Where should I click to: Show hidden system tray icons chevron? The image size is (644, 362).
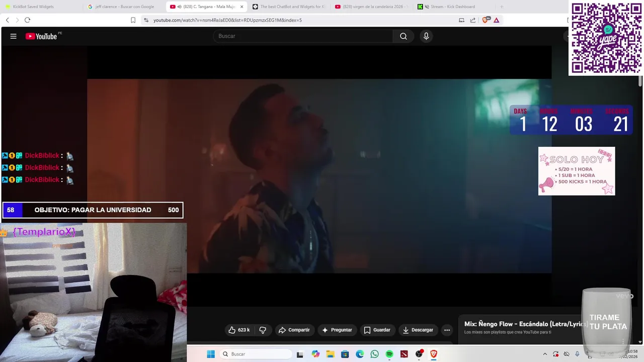click(545, 354)
